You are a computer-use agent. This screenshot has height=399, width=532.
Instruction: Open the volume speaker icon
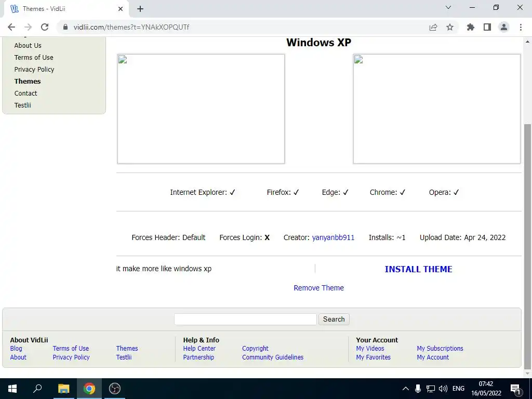443,389
